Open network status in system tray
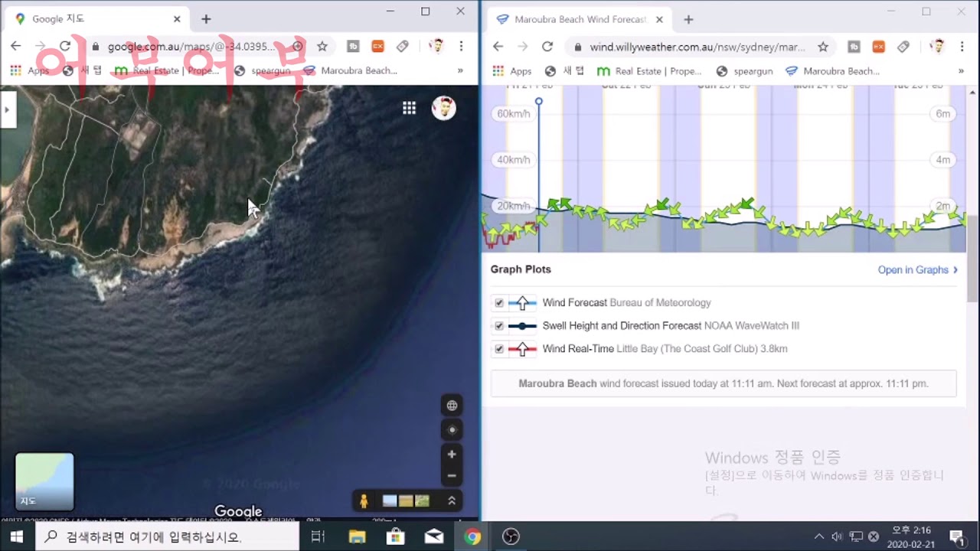The width and height of the screenshot is (980, 551). (x=855, y=536)
